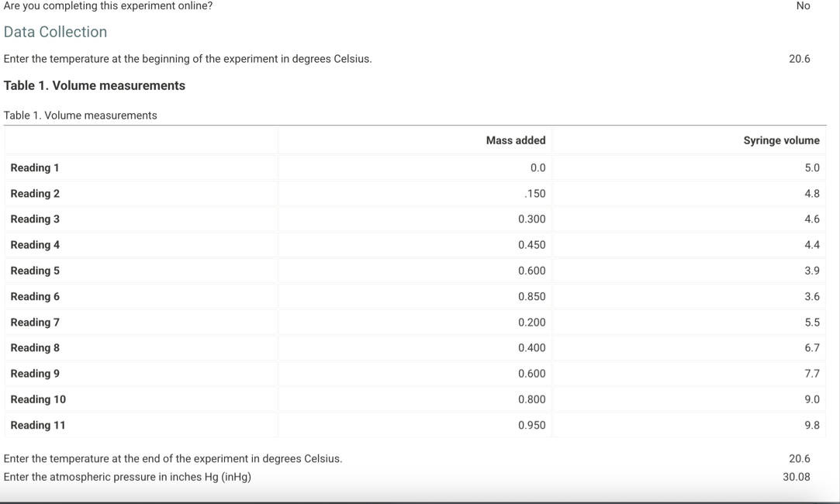Edit the end-of-experiment temperature 20.6
Viewport: 840px width, 504px height.
point(800,458)
